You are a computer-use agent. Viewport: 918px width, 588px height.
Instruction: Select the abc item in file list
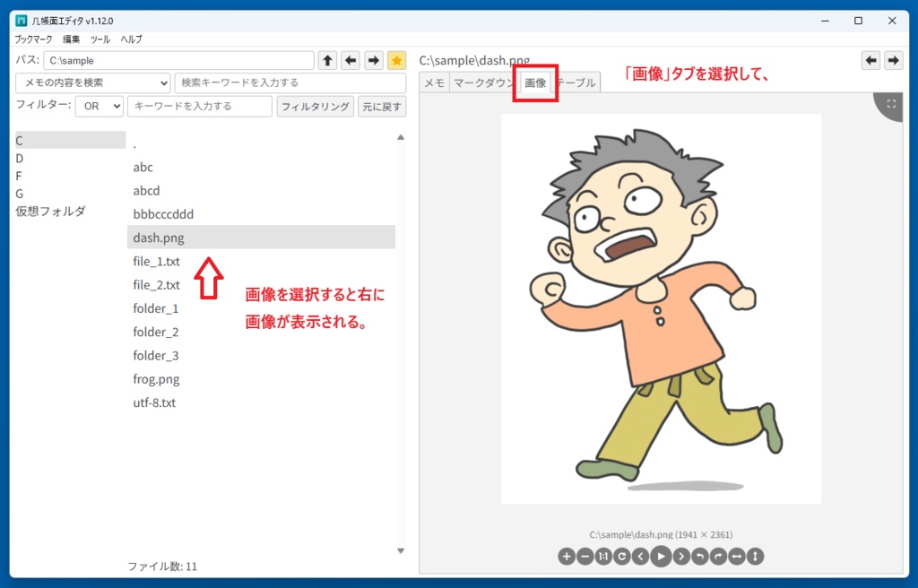[x=261, y=167]
